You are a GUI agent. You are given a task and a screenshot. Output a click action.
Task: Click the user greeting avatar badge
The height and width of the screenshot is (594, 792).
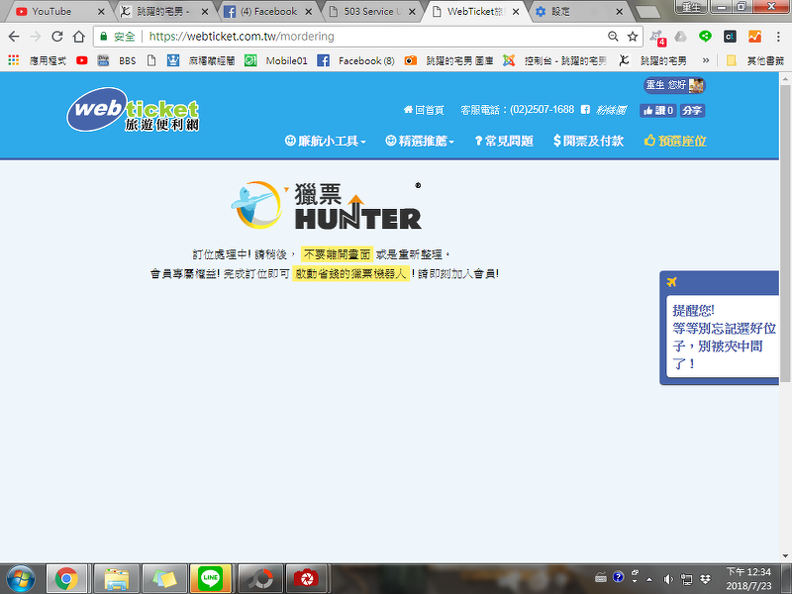[674, 85]
